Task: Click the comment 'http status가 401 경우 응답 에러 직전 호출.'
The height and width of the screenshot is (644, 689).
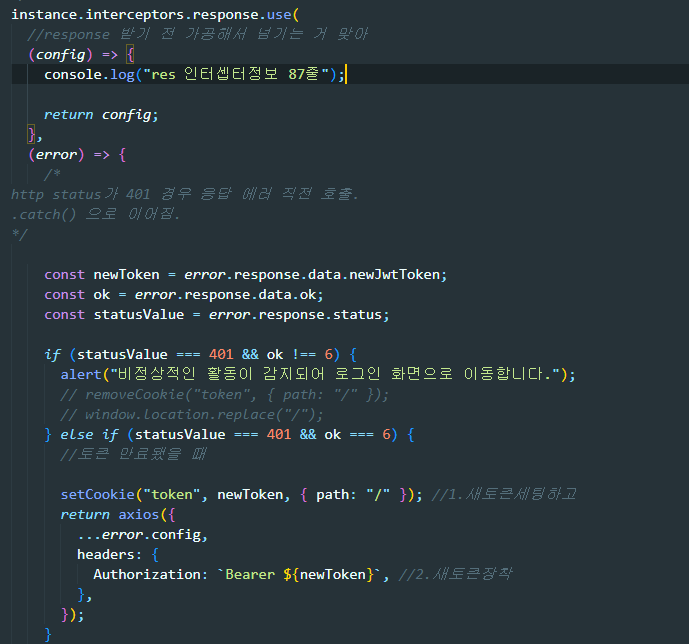Action: [x=185, y=194]
